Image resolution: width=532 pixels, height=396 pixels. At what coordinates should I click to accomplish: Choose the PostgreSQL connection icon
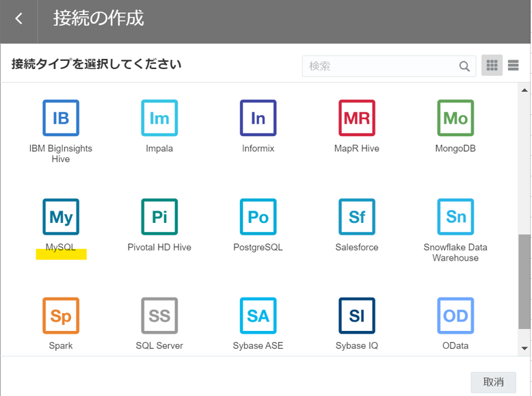pos(258,217)
